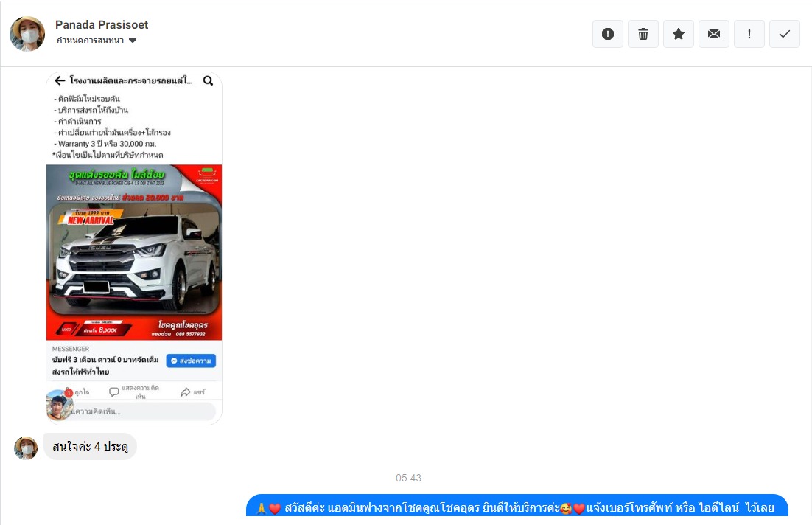Mark conversation as spam with exclamation-circle icon

pyautogui.click(x=607, y=34)
